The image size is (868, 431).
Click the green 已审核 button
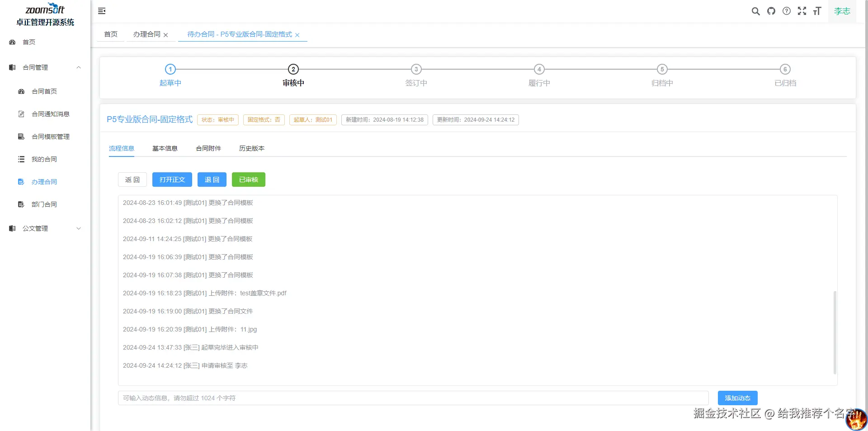click(x=249, y=180)
